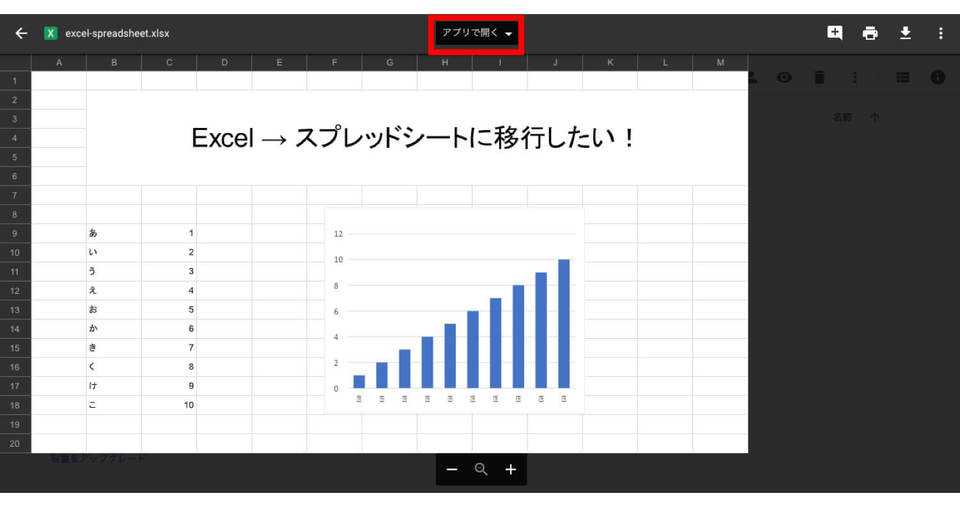Click the dimmed eye preview icon
This screenshot has width=960, height=507.
click(x=784, y=77)
